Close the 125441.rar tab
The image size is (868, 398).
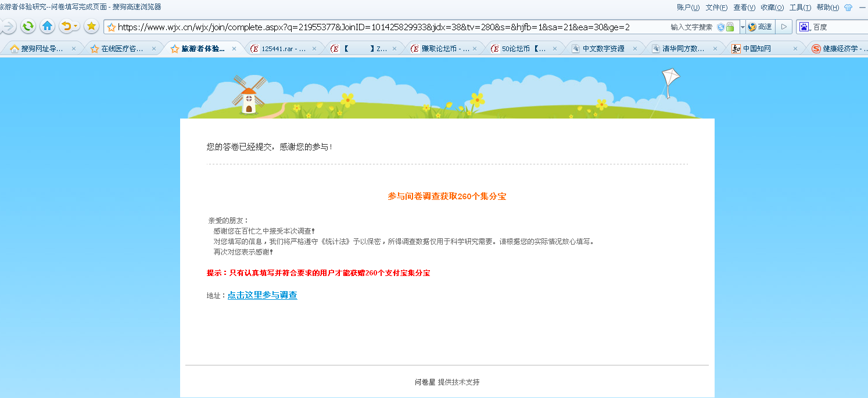pyautogui.click(x=314, y=49)
